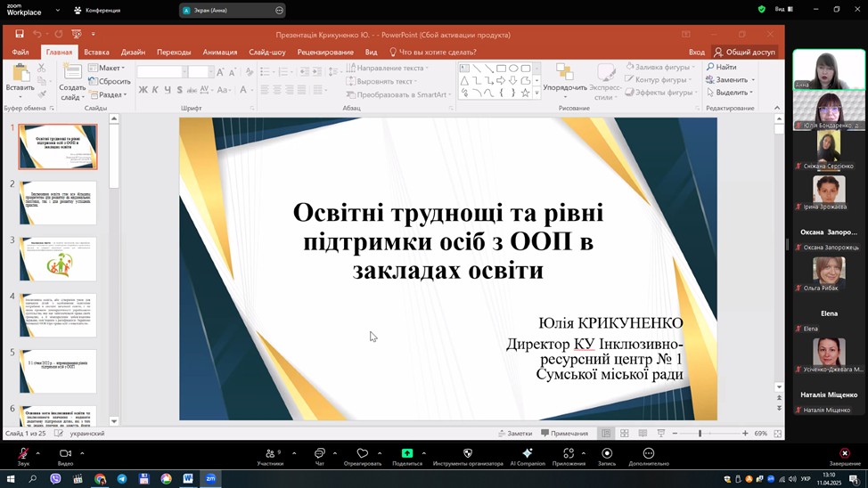Click the Отреагировать reactions icon

362,454
